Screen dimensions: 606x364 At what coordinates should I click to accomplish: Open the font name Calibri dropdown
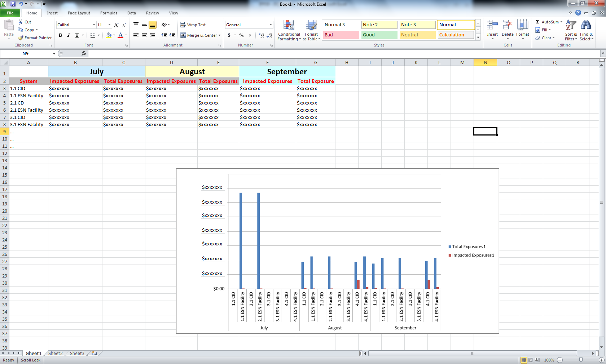(94, 25)
